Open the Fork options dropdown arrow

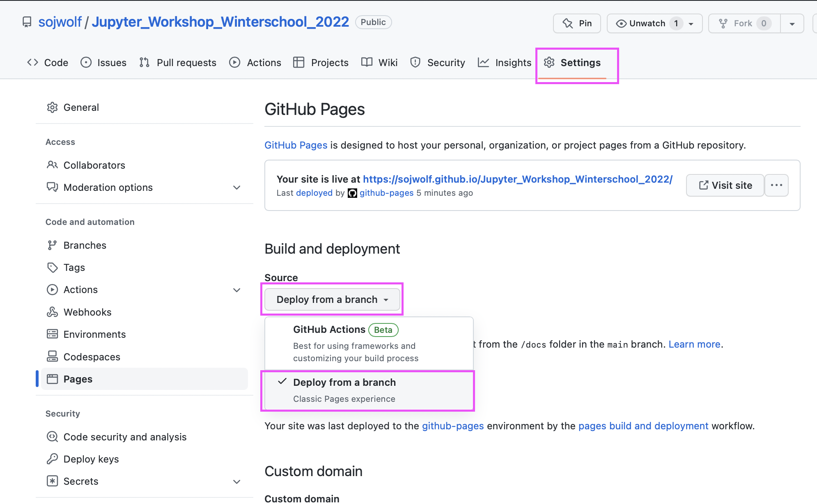coord(792,24)
